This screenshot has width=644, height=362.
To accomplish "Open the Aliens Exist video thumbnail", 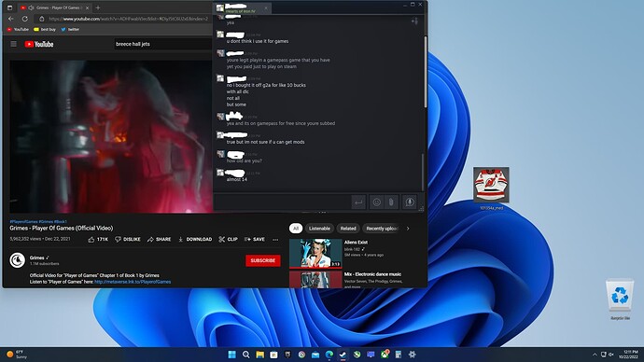I will tap(315, 253).
